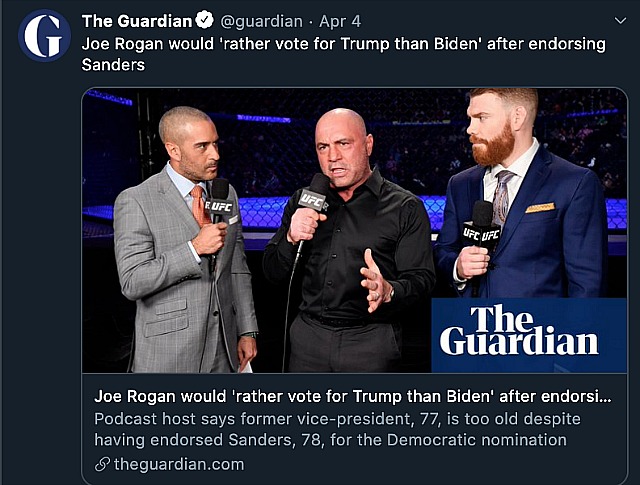This screenshot has width=640, height=485.
Task: Click the double UFC microphone at right
Action: click(x=481, y=233)
